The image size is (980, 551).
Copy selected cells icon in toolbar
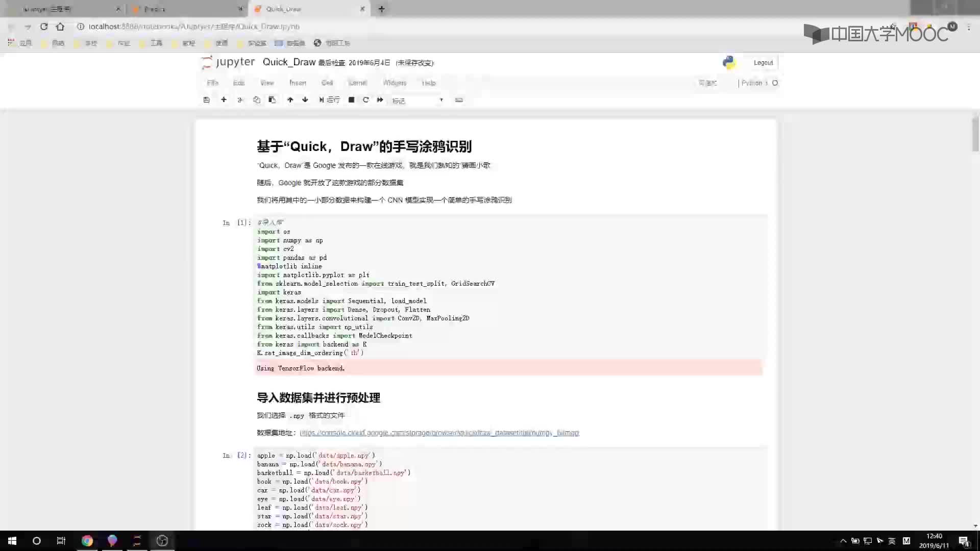pyautogui.click(x=256, y=100)
